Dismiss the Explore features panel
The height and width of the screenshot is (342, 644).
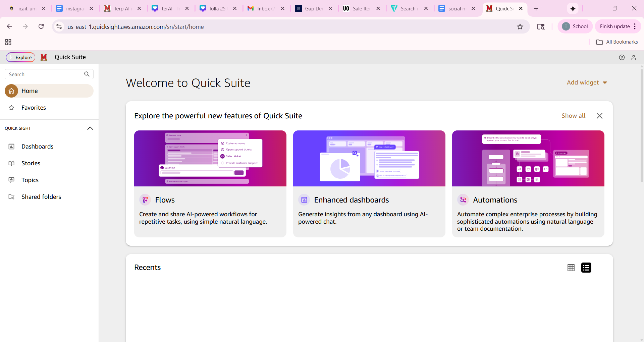(x=599, y=116)
